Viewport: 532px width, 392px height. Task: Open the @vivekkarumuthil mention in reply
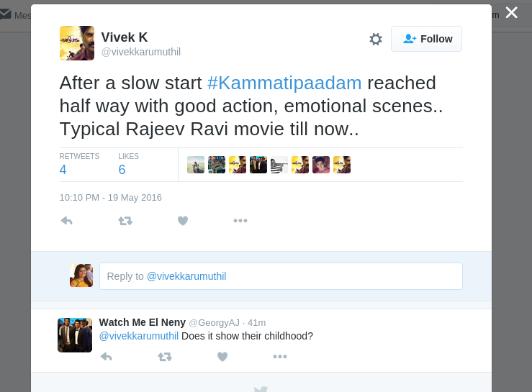click(x=138, y=336)
